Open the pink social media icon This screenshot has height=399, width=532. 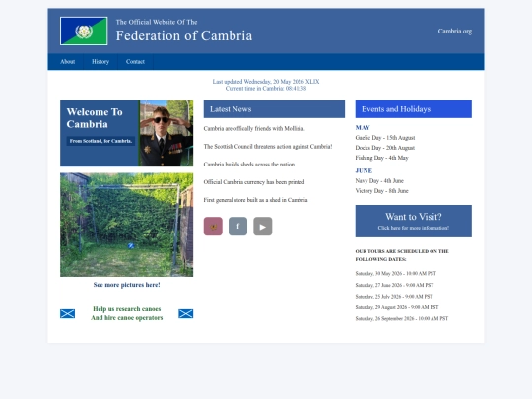coord(213,227)
